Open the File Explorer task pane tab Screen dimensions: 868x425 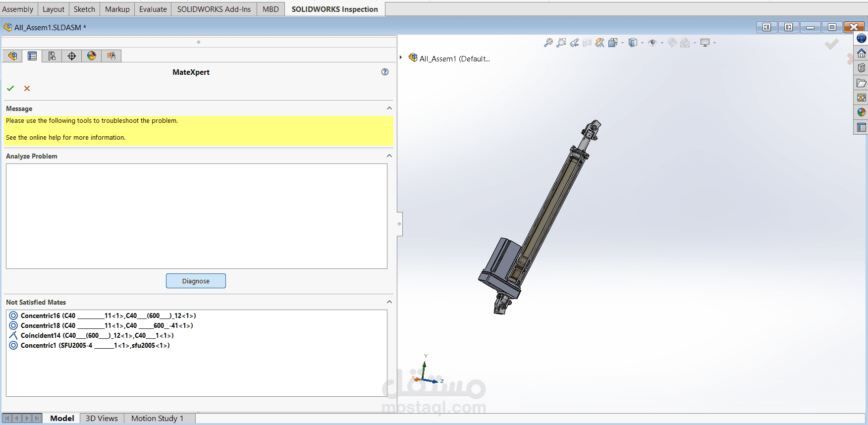click(x=862, y=83)
